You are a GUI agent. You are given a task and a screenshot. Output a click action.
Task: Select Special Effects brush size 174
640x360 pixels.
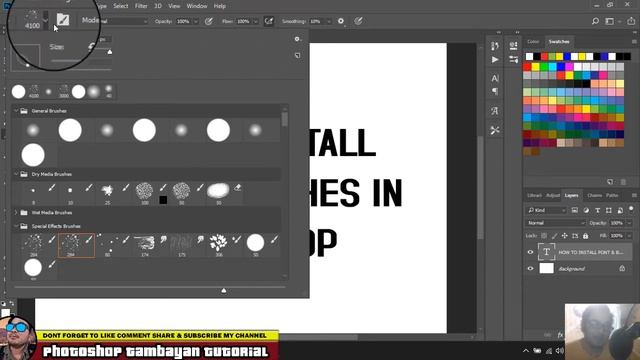144,245
